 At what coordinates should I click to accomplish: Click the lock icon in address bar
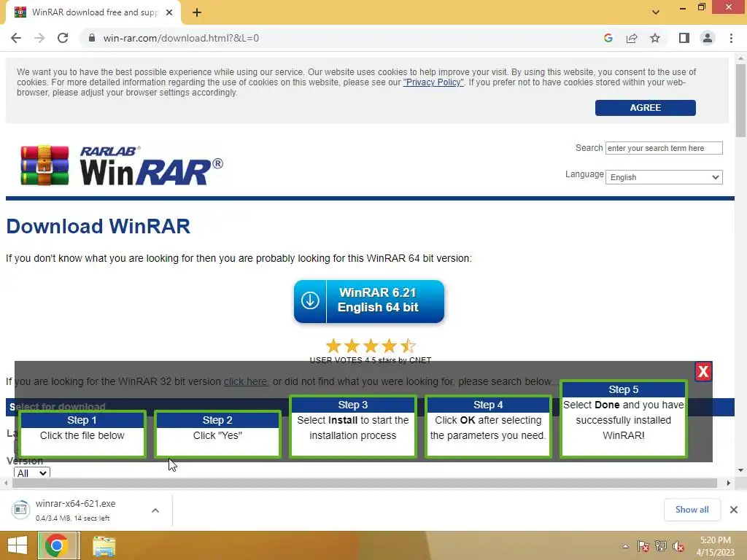[92, 38]
